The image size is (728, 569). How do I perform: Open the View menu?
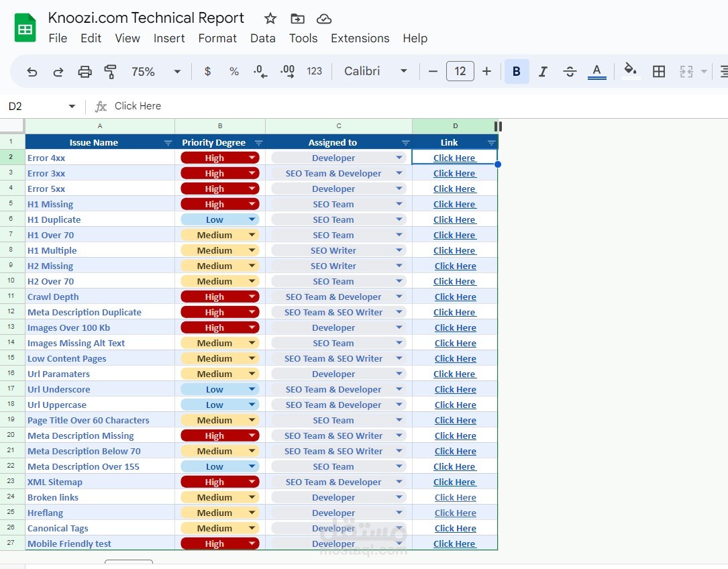point(127,38)
